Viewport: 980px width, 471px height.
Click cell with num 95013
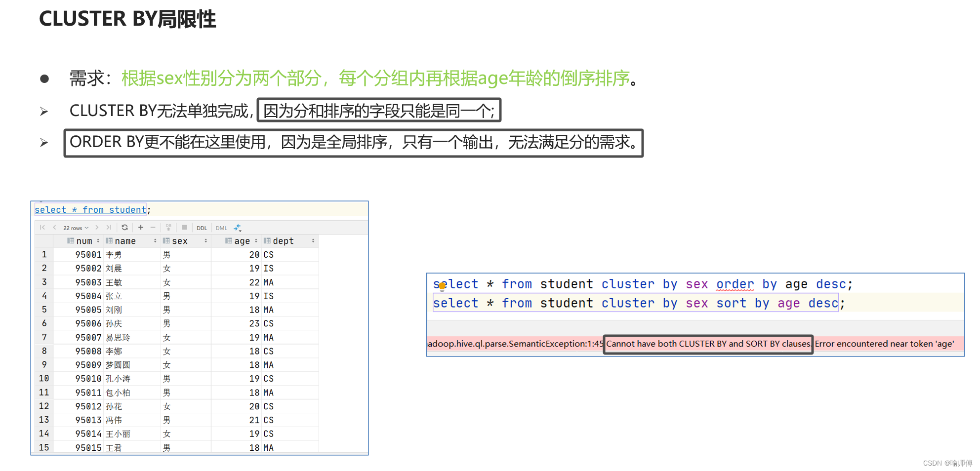click(79, 420)
